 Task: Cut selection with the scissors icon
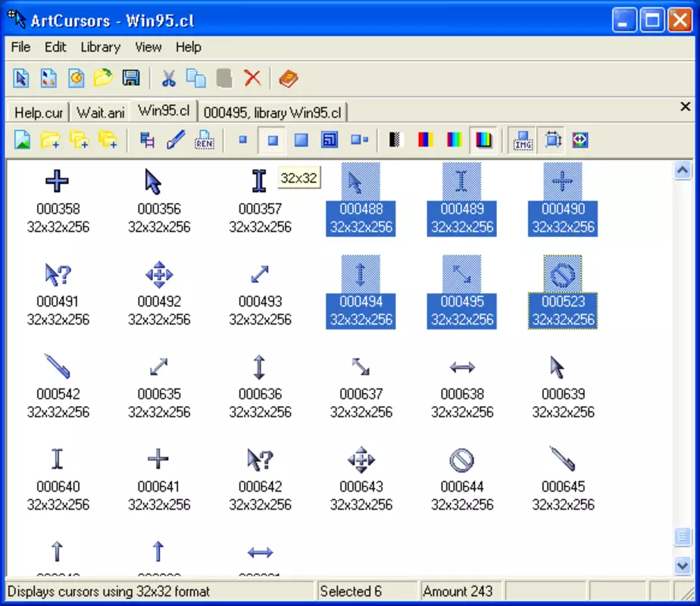coord(168,79)
